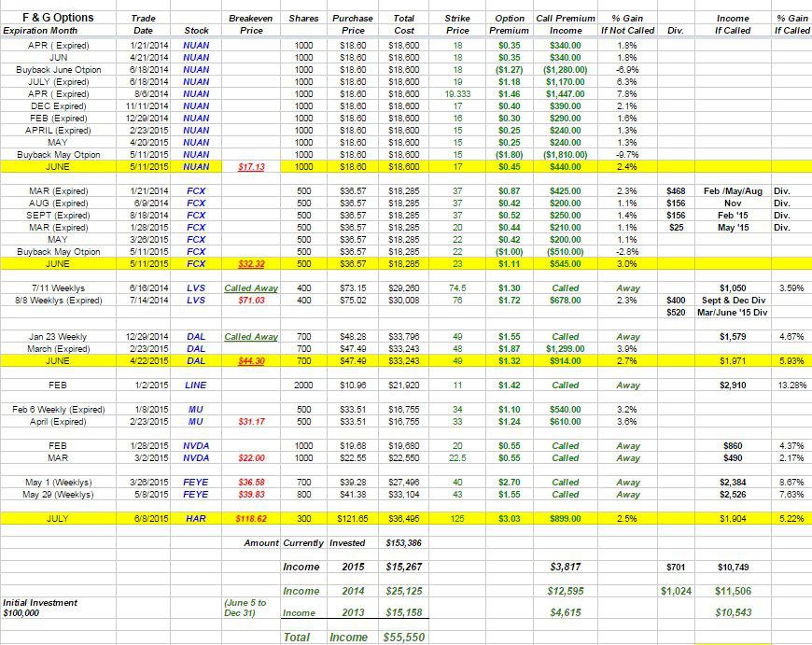Select the $701 dividend cell
812x645 pixels.
coord(676,568)
